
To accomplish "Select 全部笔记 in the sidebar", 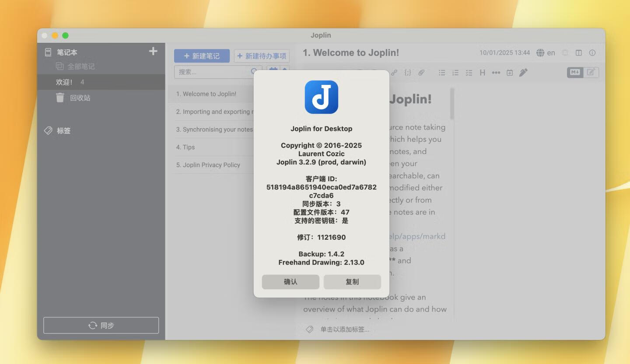I will click(x=81, y=66).
